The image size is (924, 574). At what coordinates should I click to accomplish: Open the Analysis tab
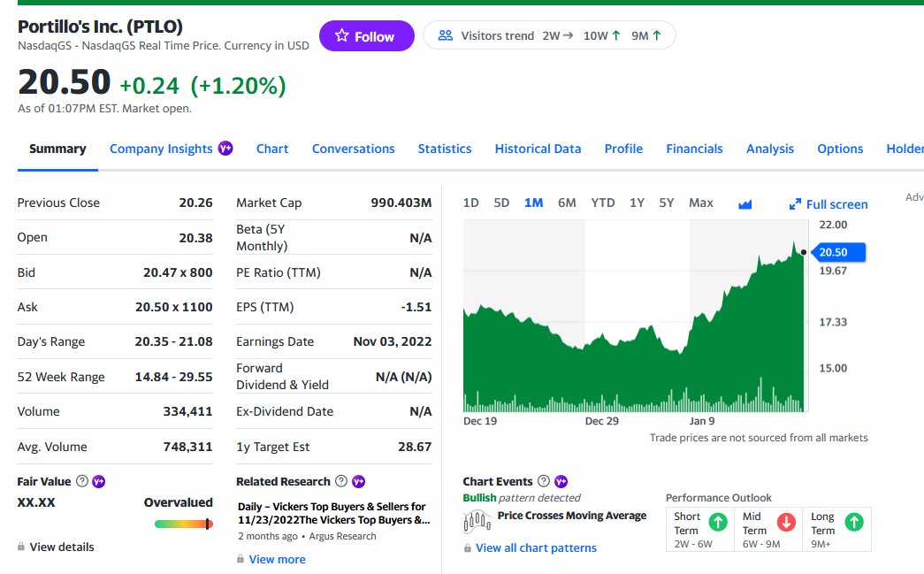coord(769,149)
